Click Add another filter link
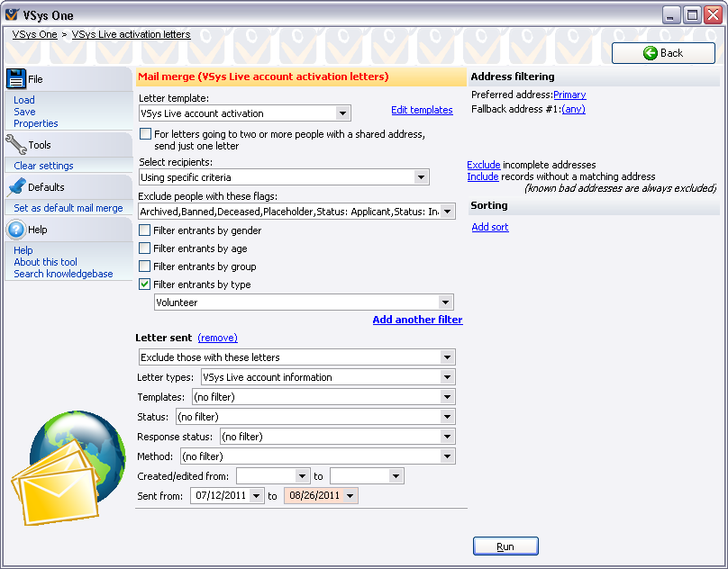728x569 pixels. [417, 320]
